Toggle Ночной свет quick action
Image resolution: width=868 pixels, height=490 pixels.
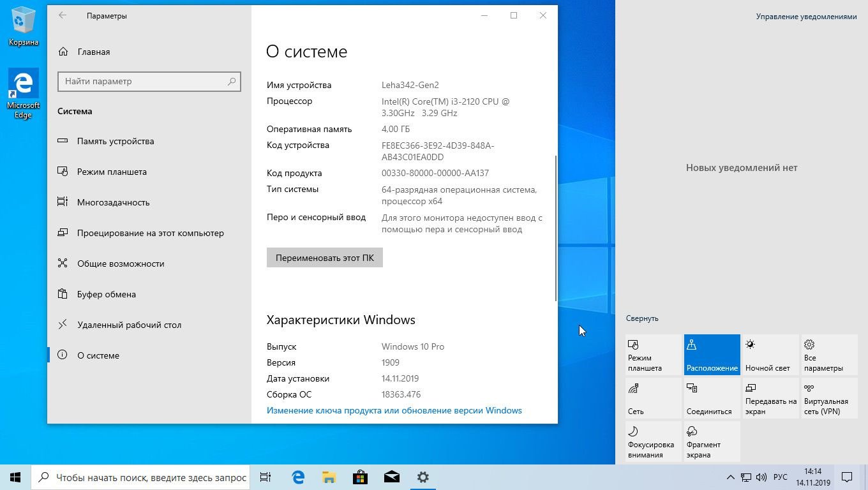click(x=771, y=355)
